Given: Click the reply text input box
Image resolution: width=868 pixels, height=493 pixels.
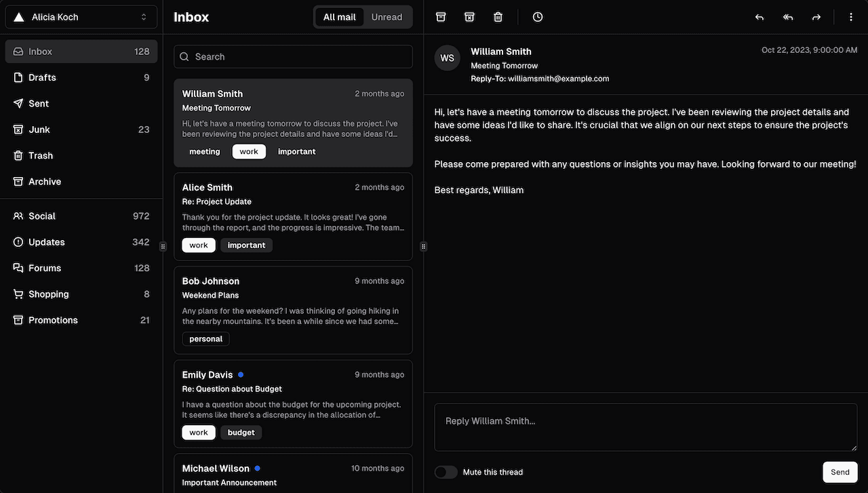Looking at the screenshot, I should [x=645, y=427].
